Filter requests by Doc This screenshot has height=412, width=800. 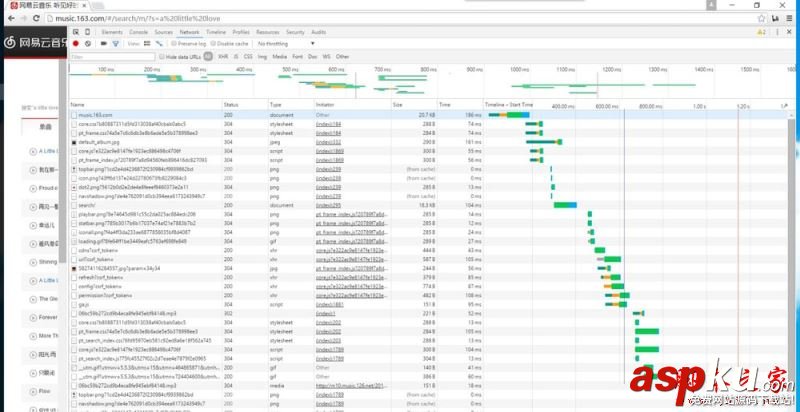point(313,57)
